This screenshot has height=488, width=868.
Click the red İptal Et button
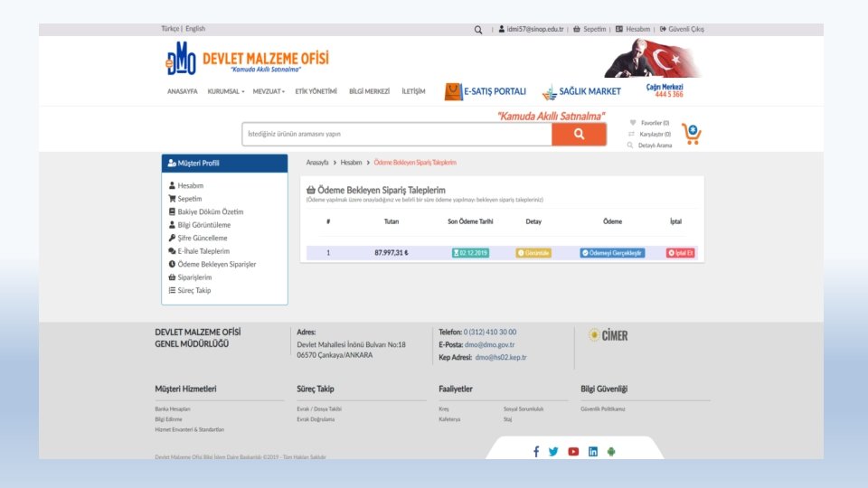tap(680, 253)
